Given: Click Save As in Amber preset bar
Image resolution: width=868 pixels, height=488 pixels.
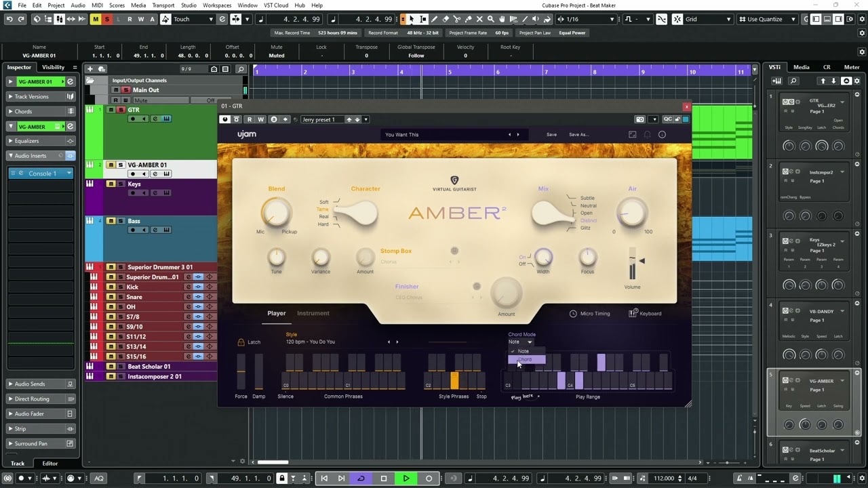Looking at the screenshot, I should tap(578, 134).
